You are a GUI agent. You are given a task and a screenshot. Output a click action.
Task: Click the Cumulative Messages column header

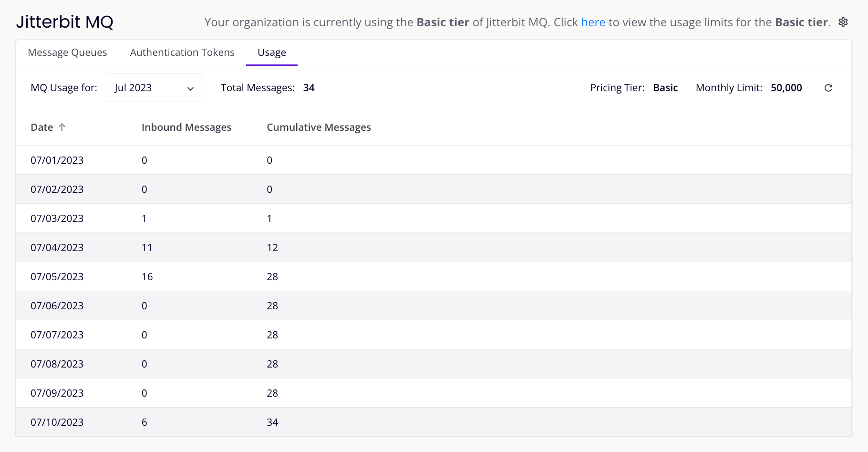(319, 127)
